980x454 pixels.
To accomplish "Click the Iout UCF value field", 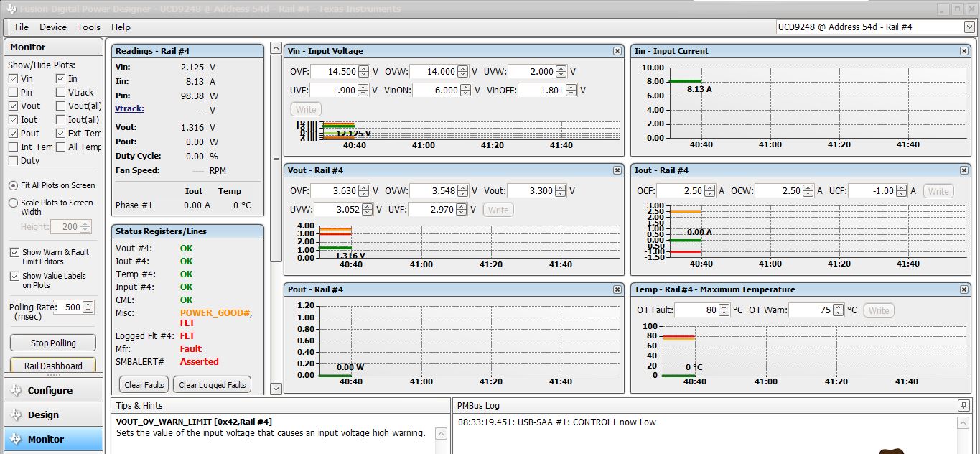I will click(872, 191).
